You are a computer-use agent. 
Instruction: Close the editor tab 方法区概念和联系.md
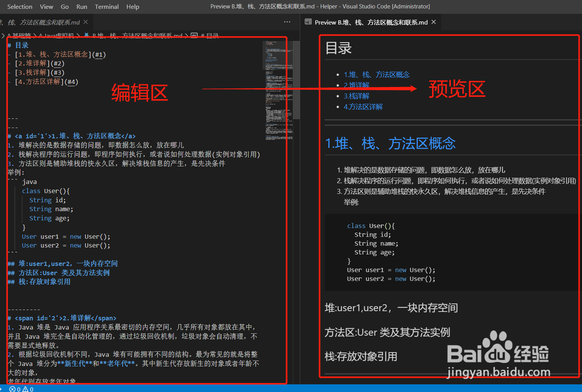(x=85, y=22)
